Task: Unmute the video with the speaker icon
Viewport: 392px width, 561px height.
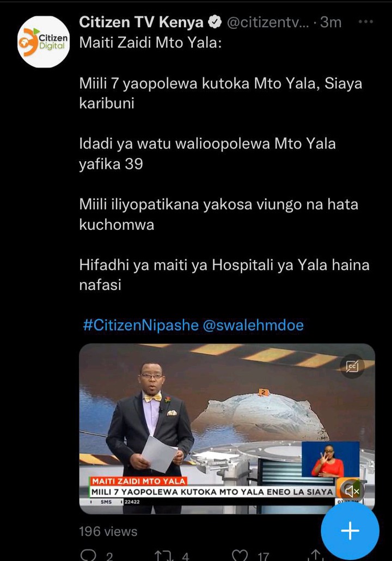Action: pos(352,491)
